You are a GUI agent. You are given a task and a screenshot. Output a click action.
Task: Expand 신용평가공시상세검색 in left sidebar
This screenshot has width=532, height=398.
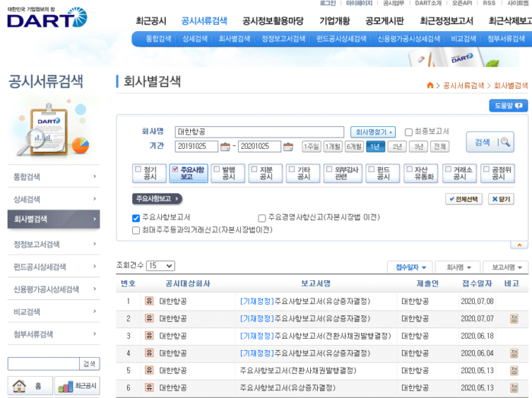[54, 289]
